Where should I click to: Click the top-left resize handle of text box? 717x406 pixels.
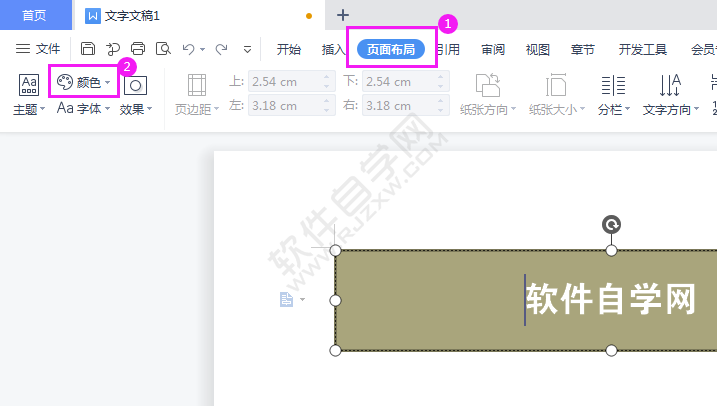(x=335, y=250)
